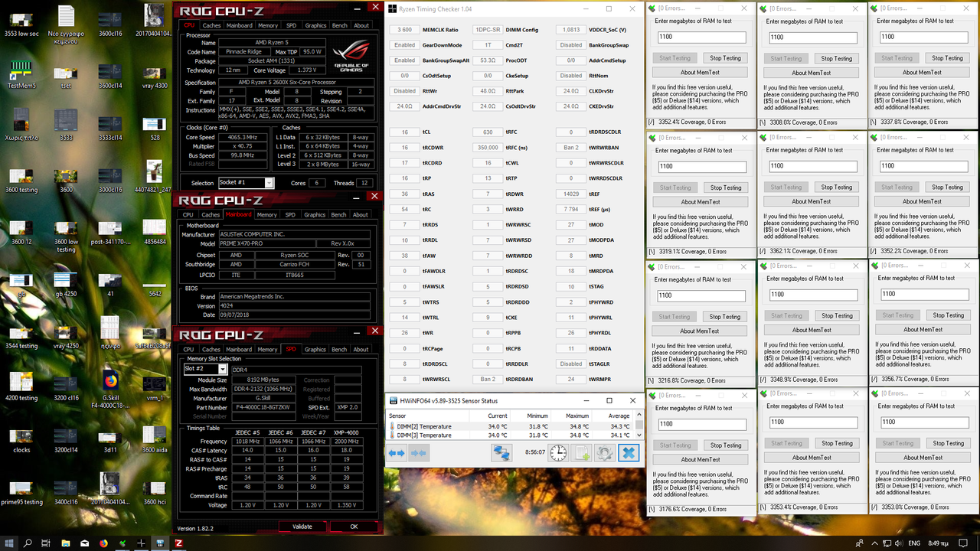This screenshot has height=551, width=980.
Task: Click CPU-Z red Z taskbar icon
Action: [178, 543]
